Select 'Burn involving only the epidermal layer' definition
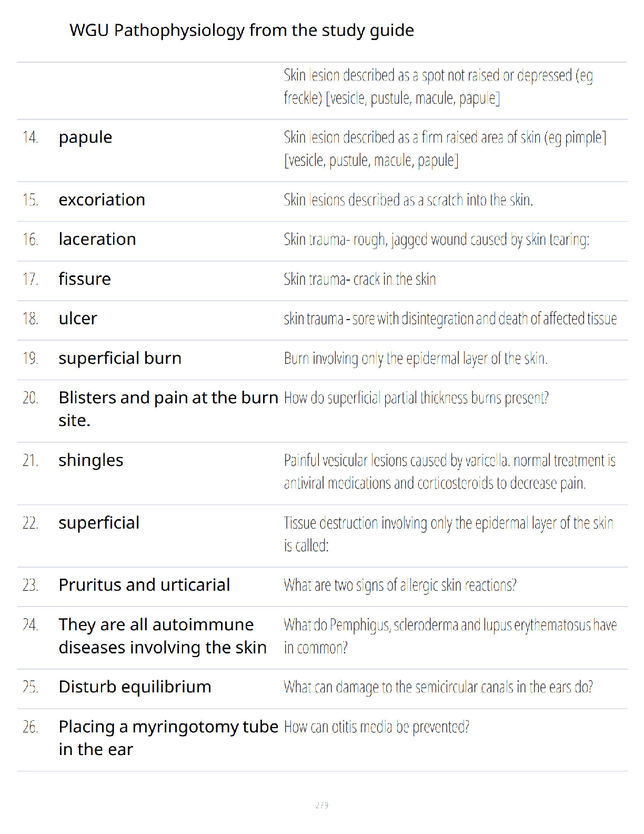Image resolution: width=644 pixels, height=834 pixels. tap(416, 359)
